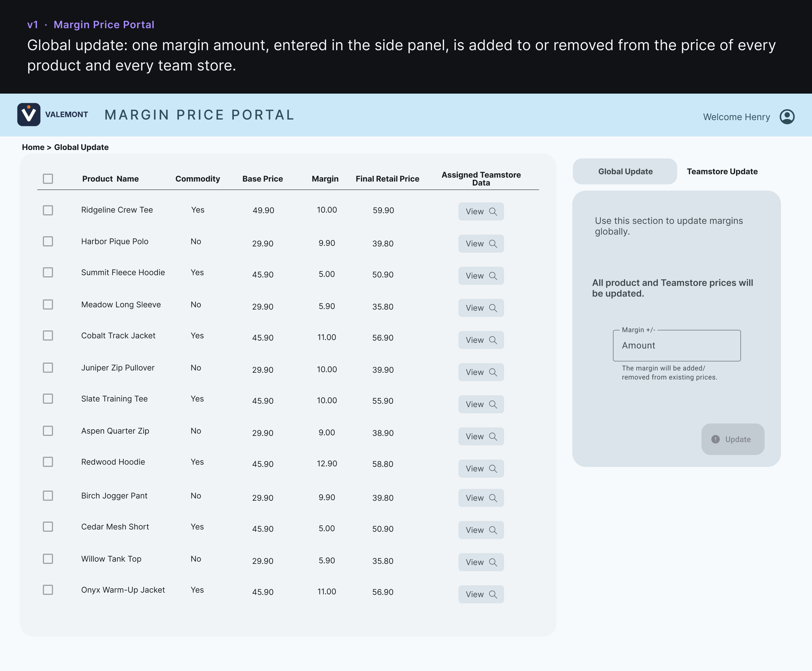Screen dimensions: 812x671
Task: Click View for Juniper Zip Pullover
Action: click(x=481, y=372)
